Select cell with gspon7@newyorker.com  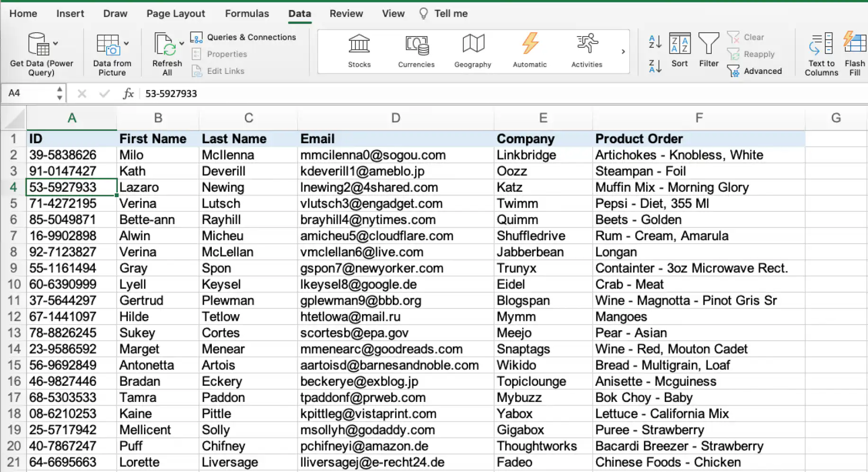pyautogui.click(x=396, y=268)
